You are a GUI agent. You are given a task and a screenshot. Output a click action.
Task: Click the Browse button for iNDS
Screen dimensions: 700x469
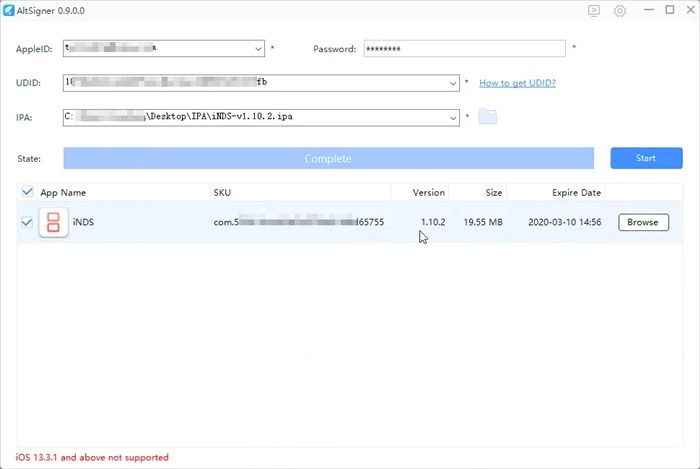643,222
